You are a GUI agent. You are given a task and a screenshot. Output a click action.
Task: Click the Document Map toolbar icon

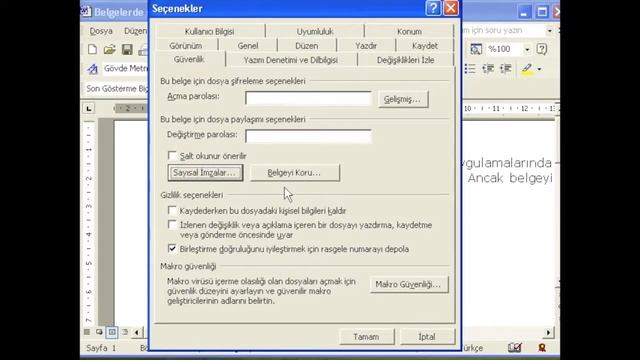(476, 49)
